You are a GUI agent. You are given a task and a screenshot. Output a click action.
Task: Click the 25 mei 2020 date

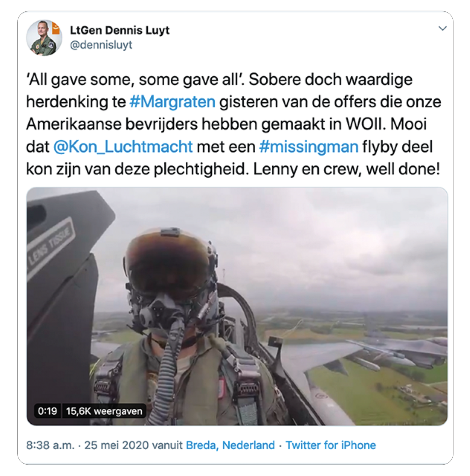click(x=117, y=445)
